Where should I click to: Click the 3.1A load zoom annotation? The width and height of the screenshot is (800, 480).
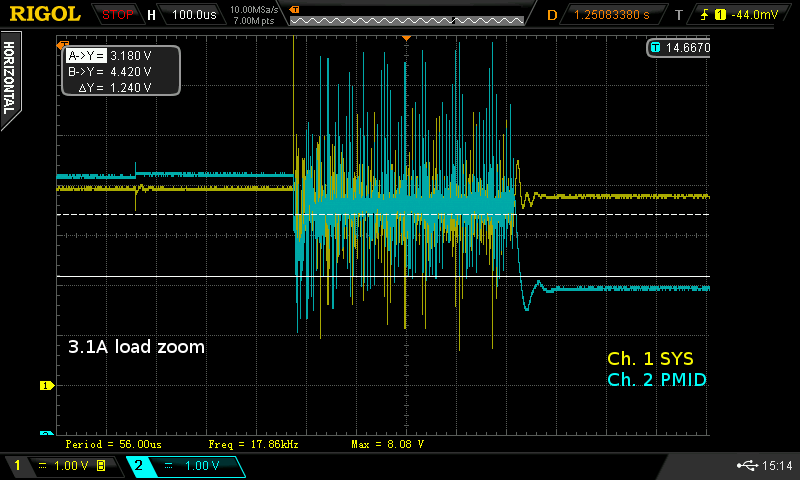point(136,347)
